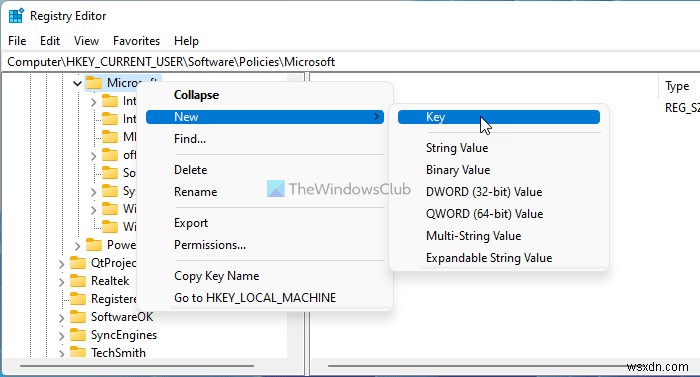Choose Go to HKEY_LOCAL_MACHINE
Viewport: 700px width, 377px height.
255,297
